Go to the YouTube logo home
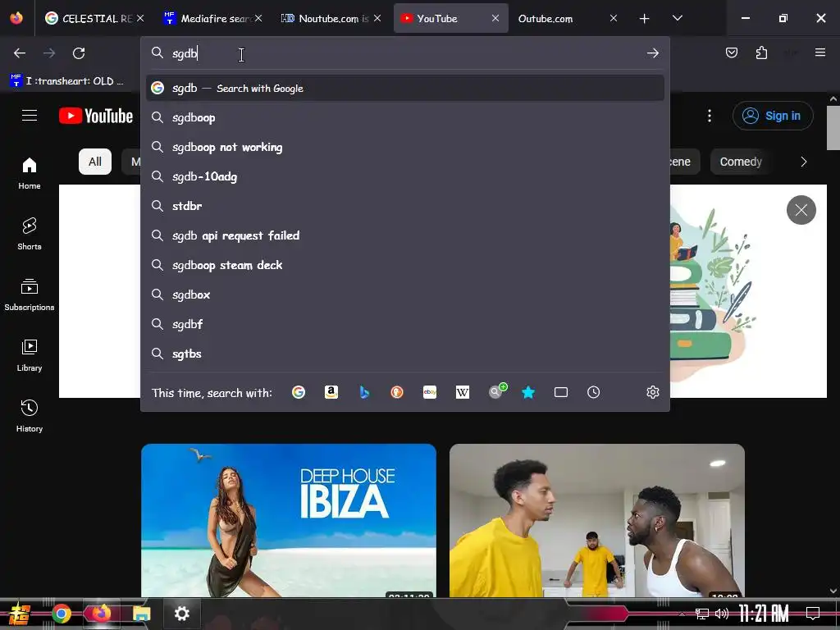The image size is (840, 630). (96, 116)
